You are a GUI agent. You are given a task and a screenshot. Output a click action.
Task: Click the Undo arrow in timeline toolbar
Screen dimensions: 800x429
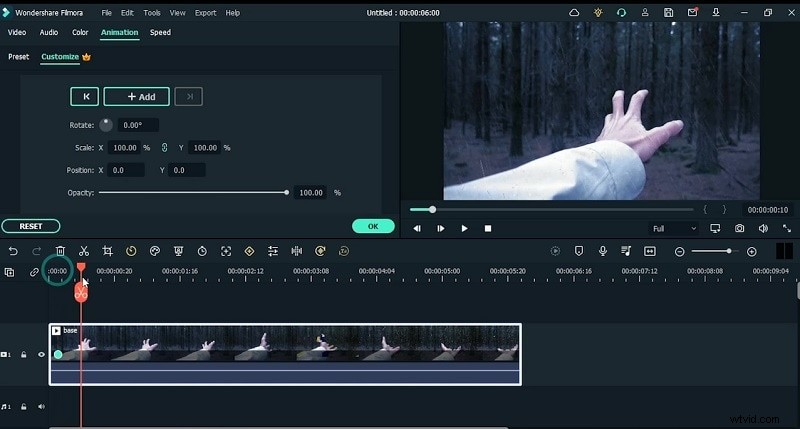tap(13, 251)
